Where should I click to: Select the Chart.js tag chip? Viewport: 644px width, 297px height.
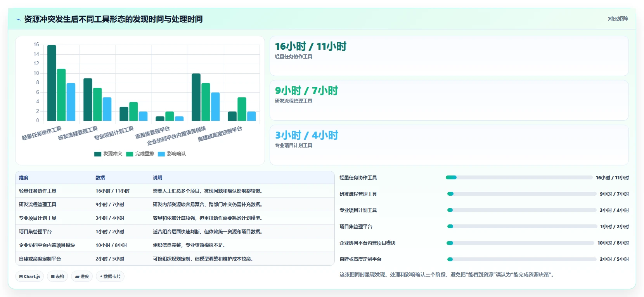pos(30,276)
